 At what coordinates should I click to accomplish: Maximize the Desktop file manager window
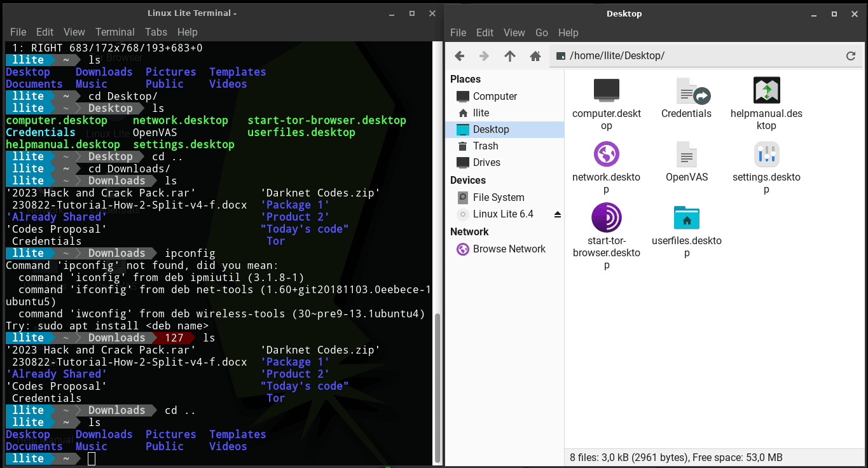click(x=834, y=13)
